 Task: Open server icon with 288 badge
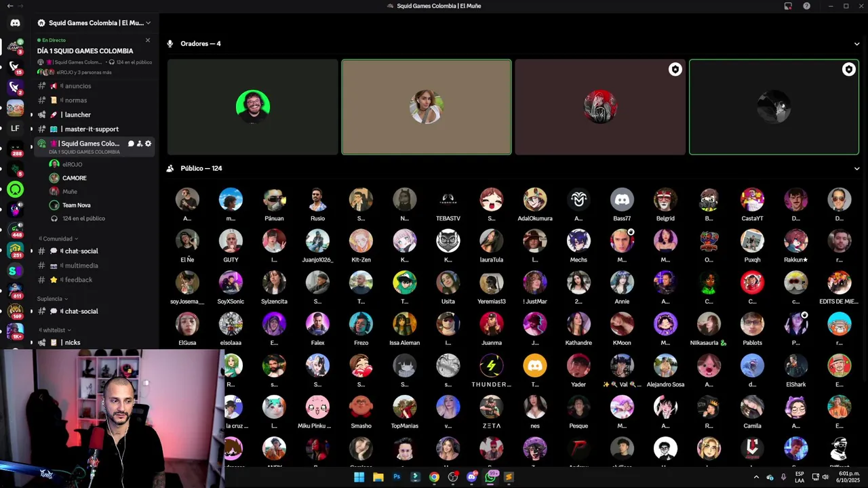click(15, 149)
